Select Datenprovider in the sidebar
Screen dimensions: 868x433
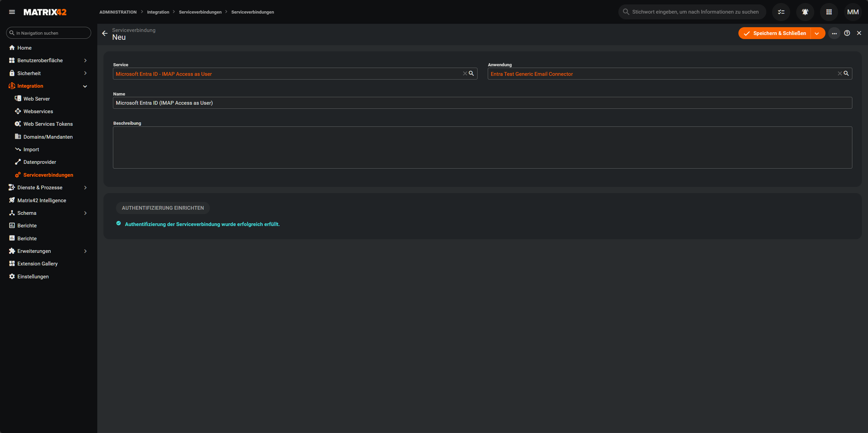coord(39,162)
